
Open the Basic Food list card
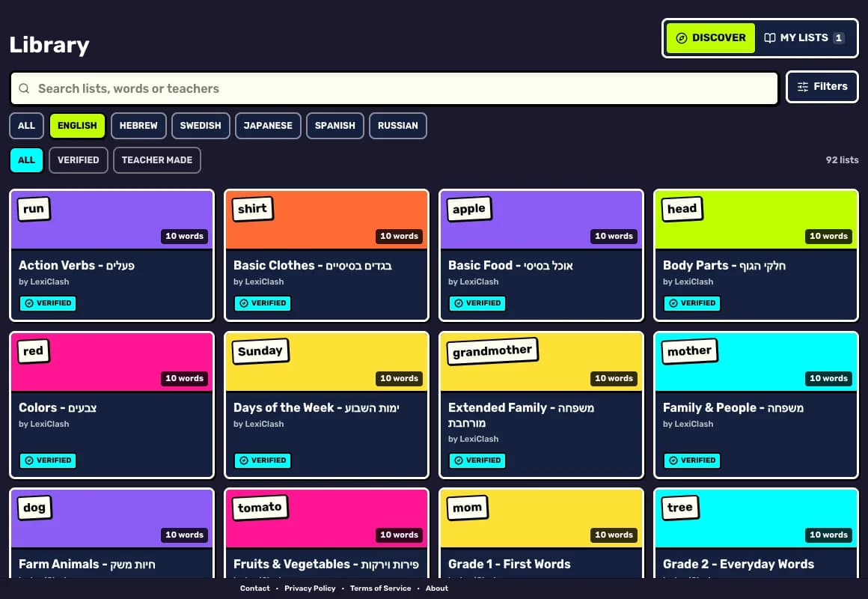tap(542, 255)
